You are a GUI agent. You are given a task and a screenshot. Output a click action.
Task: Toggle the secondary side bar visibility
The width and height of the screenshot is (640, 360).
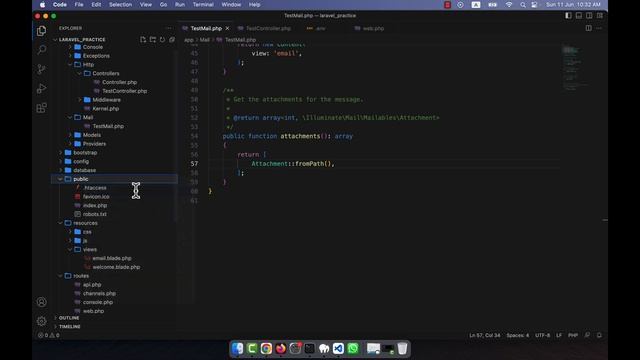589,16
